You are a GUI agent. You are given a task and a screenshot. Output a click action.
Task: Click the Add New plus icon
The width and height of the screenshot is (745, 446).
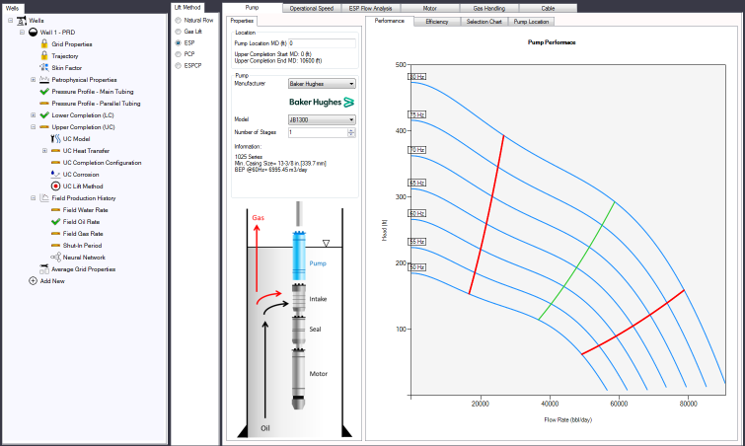(x=33, y=281)
